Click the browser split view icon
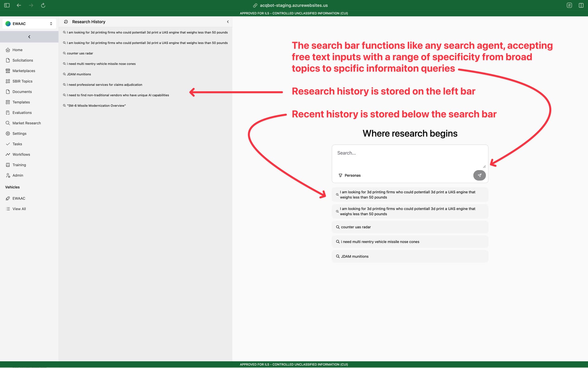Screen dimensions: 588x368 click(x=581, y=5)
